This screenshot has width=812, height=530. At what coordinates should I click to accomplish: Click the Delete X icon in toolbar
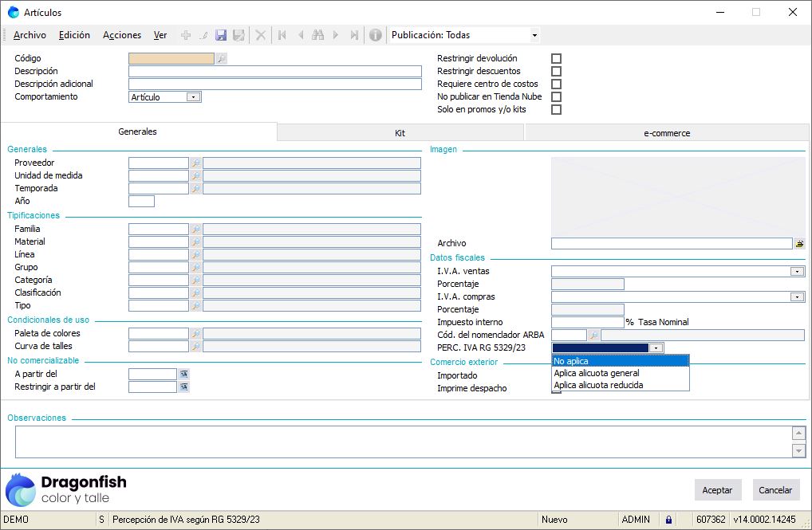tap(261, 35)
